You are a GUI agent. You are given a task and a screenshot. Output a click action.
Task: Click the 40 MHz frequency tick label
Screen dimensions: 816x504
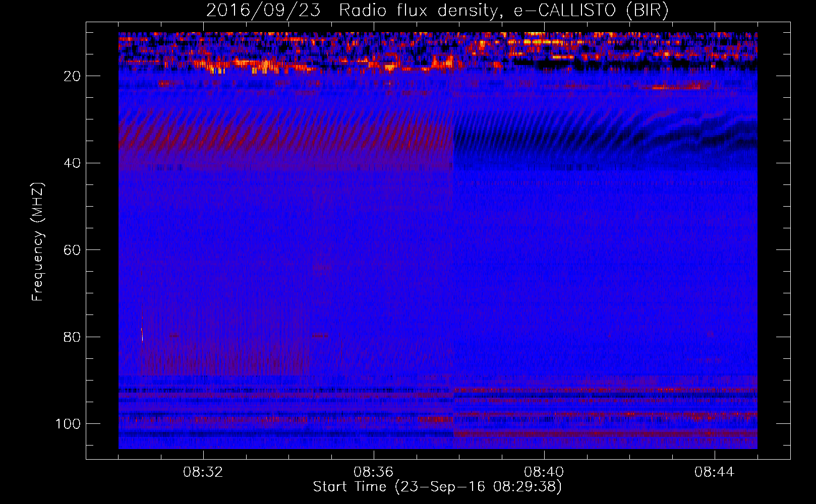72,163
